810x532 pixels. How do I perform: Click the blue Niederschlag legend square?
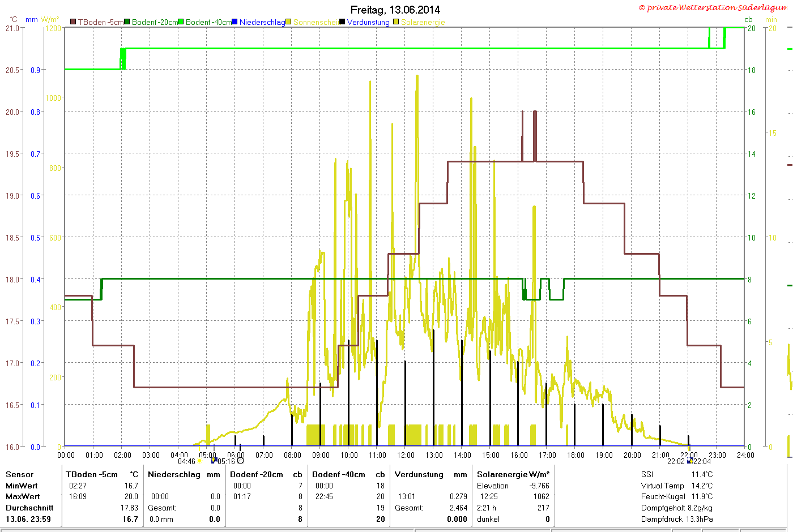pos(235,22)
